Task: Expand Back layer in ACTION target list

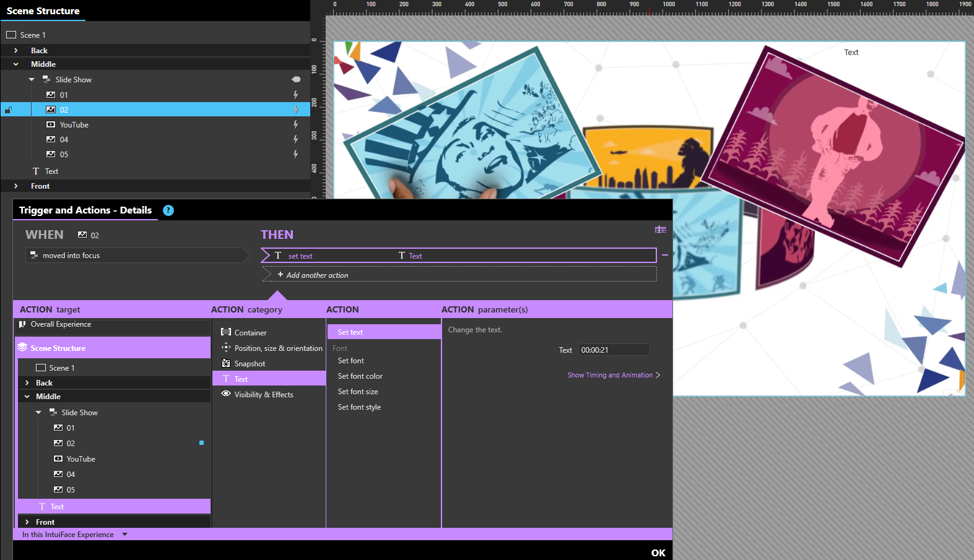Action: click(x=27, y=383)
